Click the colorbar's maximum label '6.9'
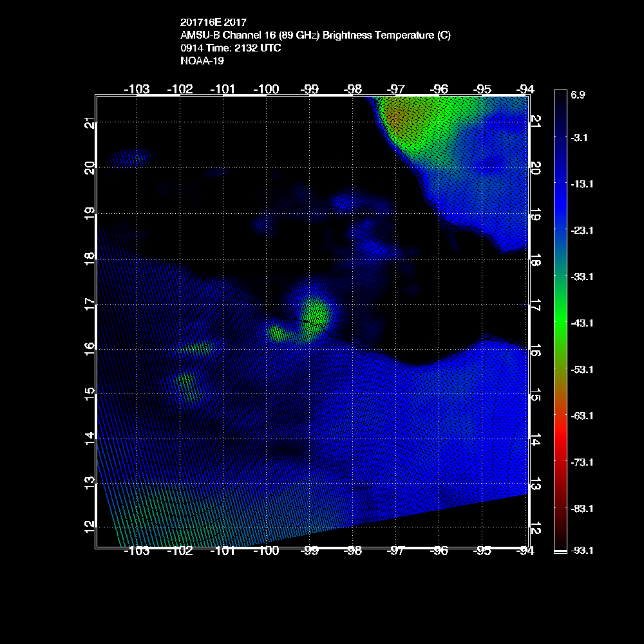The width and height of the screenshot is (644, 644). pos(578,95)
